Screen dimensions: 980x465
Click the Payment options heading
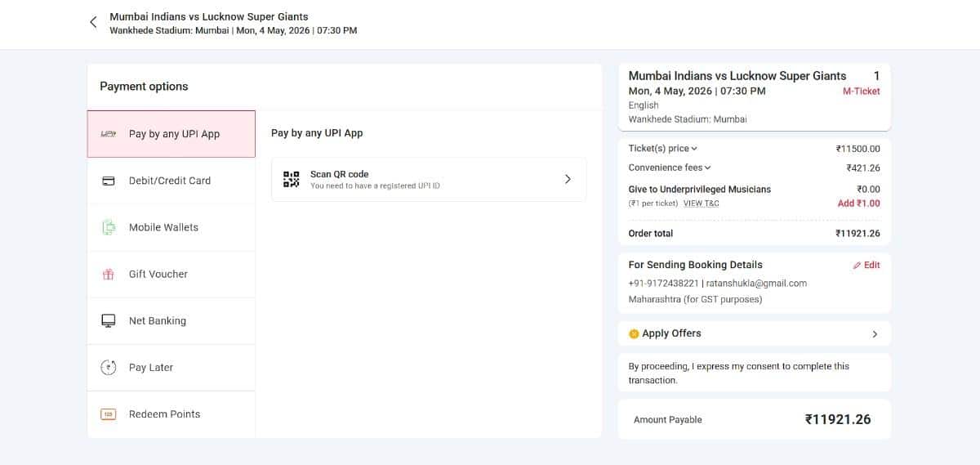(144, 87)
